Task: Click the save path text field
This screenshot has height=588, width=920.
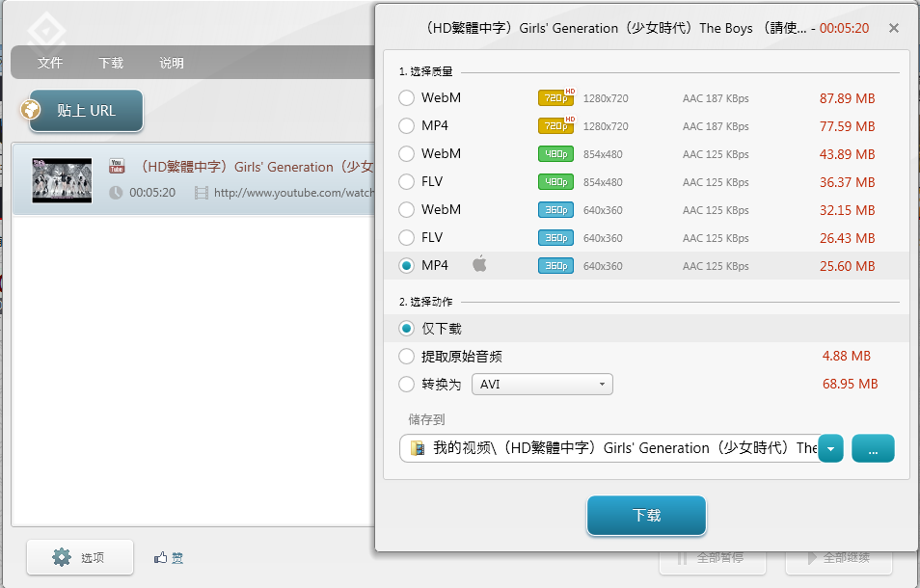Action: tap(609, 448)
